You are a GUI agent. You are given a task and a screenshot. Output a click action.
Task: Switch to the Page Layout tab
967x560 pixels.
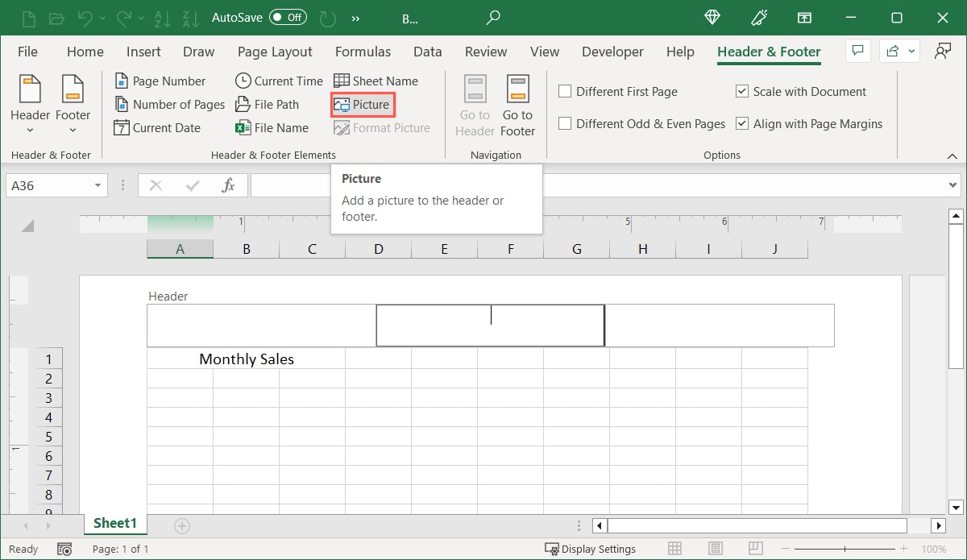275,52
